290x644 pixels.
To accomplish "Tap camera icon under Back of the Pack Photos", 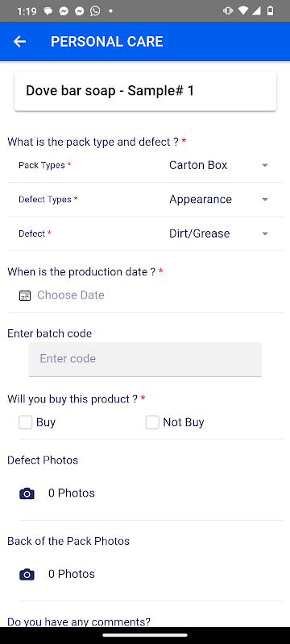I will (27, 574).
